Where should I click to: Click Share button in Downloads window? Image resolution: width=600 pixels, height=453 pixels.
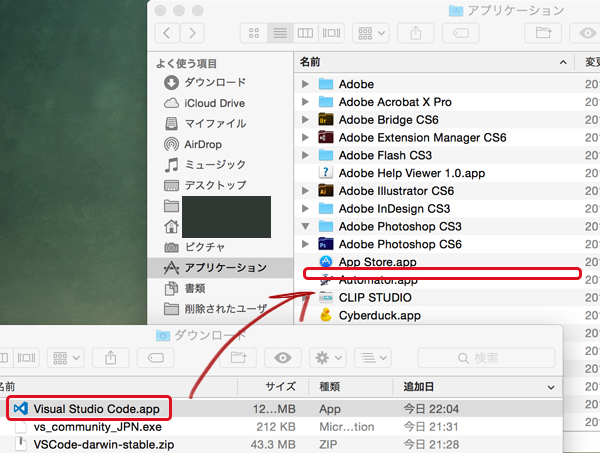click(x=111, y=358)
